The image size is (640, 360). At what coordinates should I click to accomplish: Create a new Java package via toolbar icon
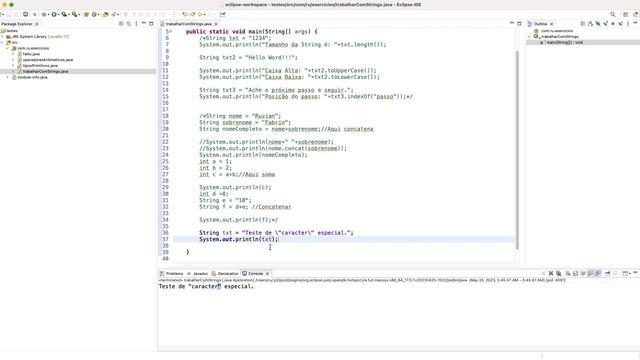(x=87, y=14)
